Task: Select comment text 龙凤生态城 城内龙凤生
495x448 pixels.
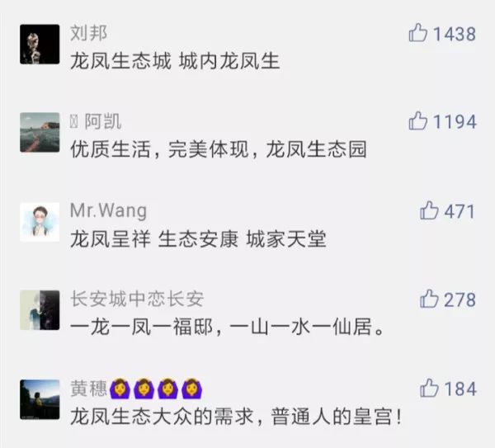Action: 175,61
